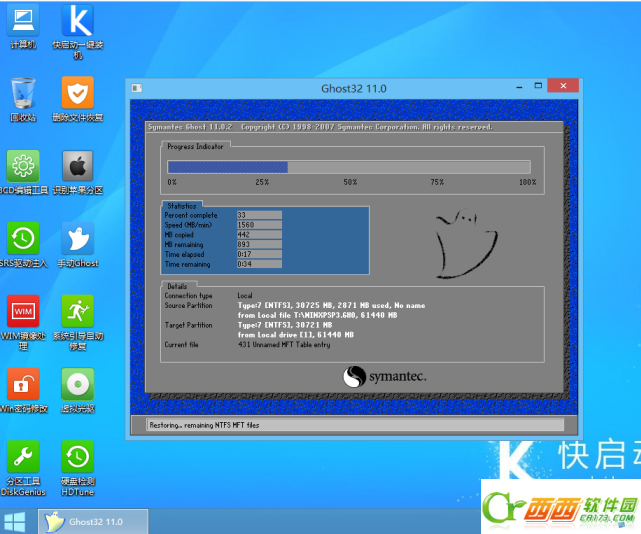Click the Windows Start button
Viewport: 641px width, 534px height.
pyautogui.click(x=15, y=522)
